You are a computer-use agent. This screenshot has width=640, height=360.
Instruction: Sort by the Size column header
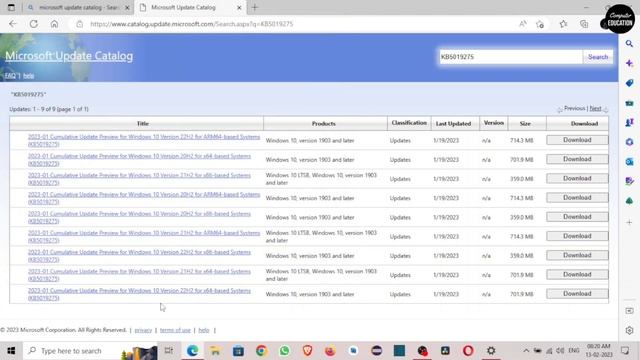point(525,123)
